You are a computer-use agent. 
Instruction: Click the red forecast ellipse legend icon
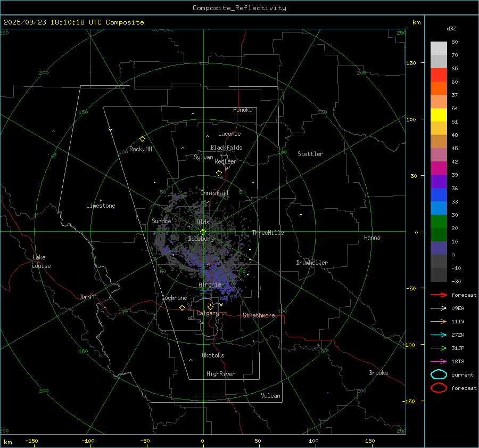pos(439,388)
